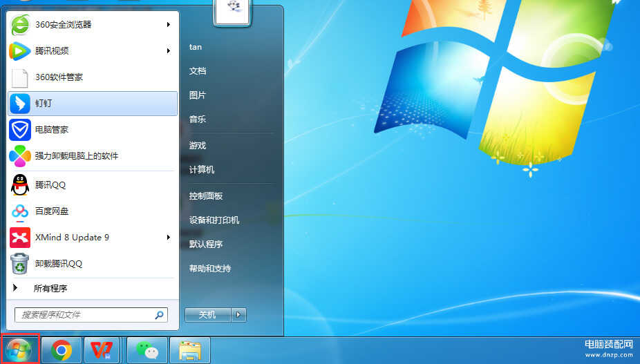
Task: Open the 360软件管家 blank file icon
Action: (x=19, y=77)
